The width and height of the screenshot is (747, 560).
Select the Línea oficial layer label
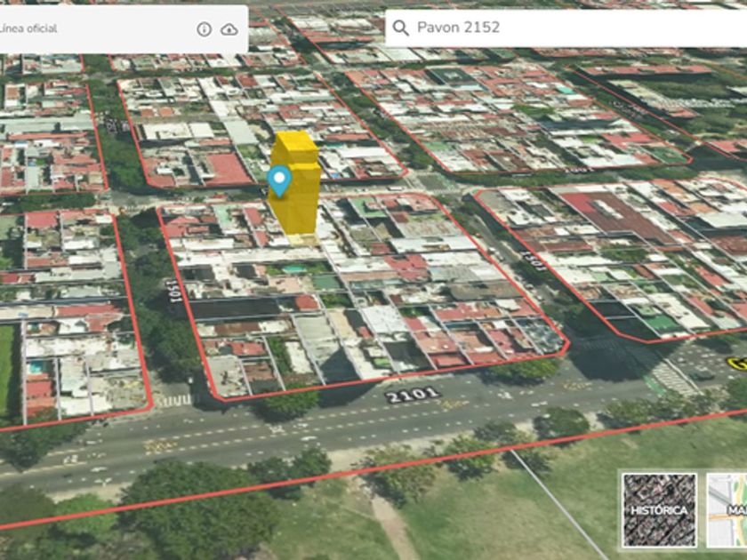[x=29, y=29]
